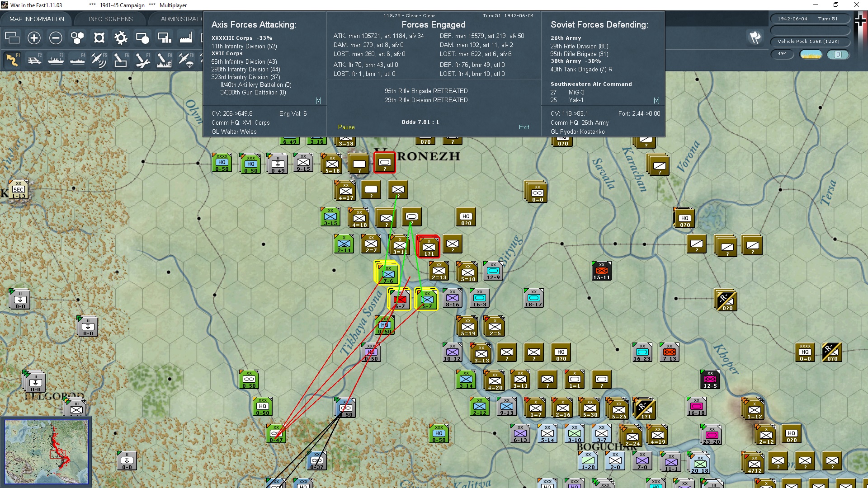Select the purple 8-16 unit counter
The height and width of the screenshot is (488, 868).
click(x=453, y=298)
